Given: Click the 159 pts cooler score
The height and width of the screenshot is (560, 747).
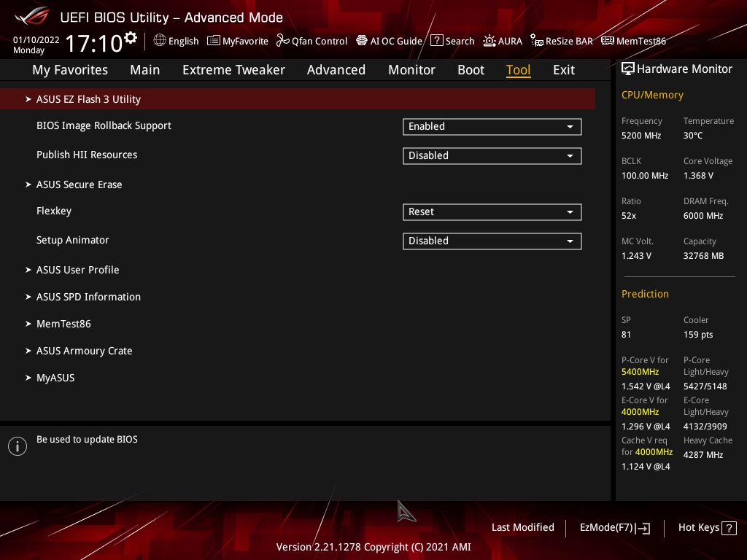Looking at the screenshot, I should click(x=698, y=335).
